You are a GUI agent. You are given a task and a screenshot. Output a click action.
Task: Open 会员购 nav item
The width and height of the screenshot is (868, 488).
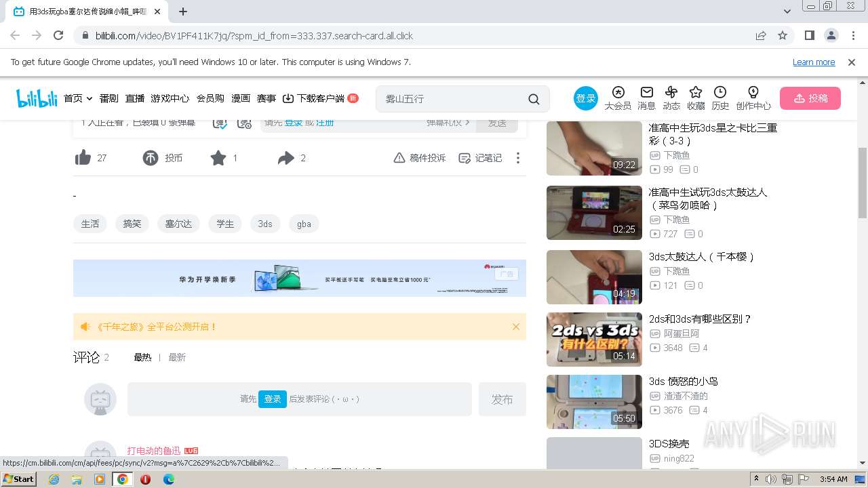coord(210,98)
